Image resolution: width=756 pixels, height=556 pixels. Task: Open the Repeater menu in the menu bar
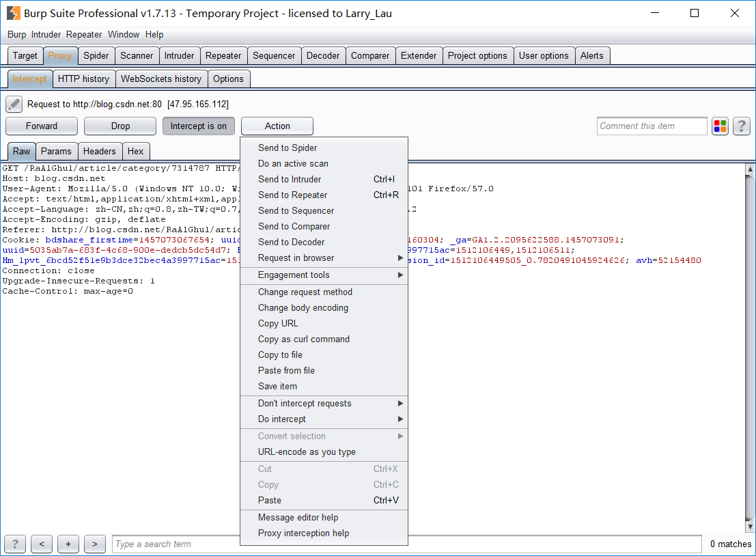tap(84, 35)
